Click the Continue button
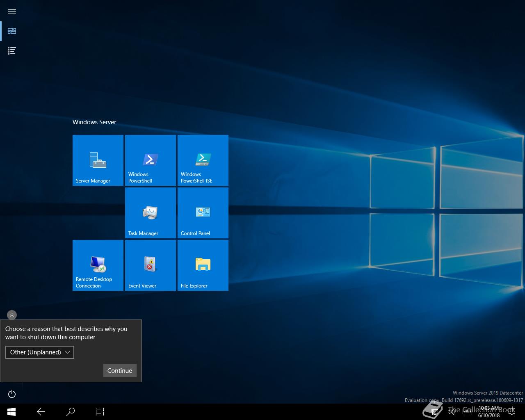 point(120,370)
